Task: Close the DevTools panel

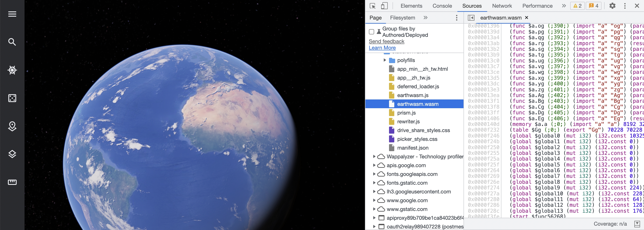Action: pos(637,6)
